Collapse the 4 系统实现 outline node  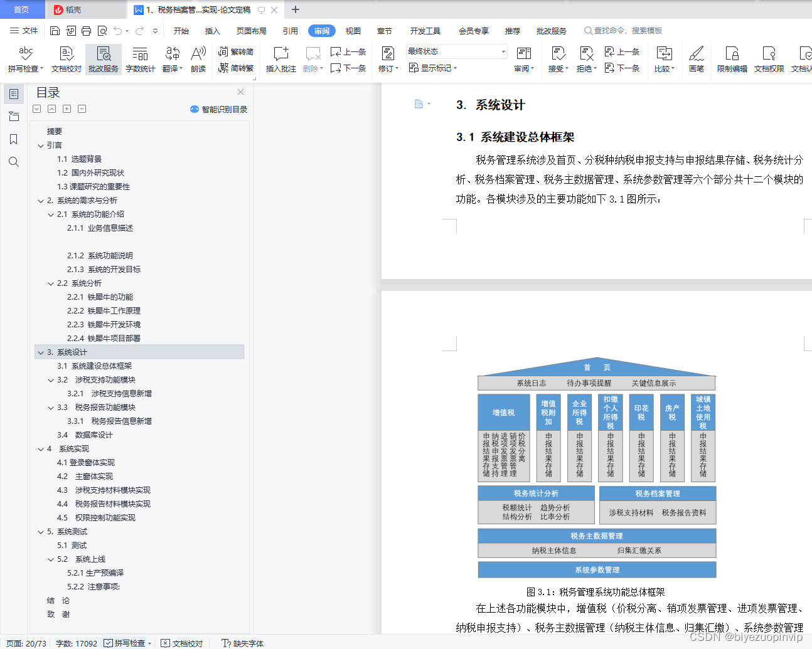pos(41,449)
